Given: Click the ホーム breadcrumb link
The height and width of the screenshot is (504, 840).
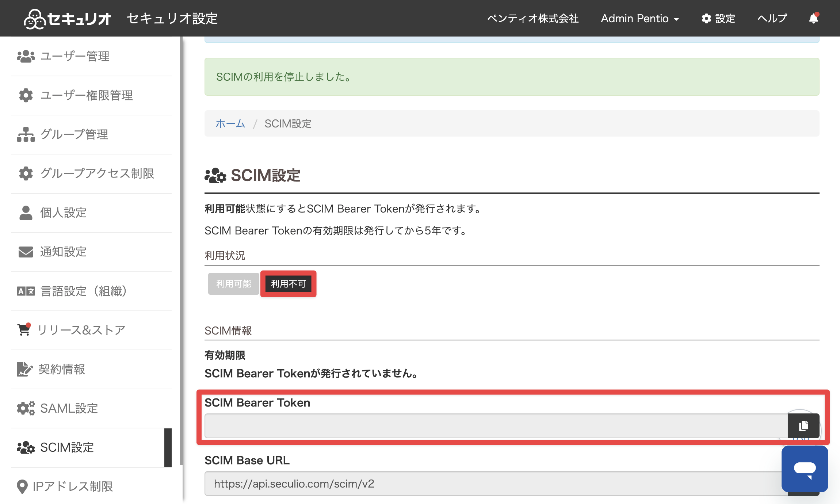Looking at the screenshot, I should (x=230, y=123).
